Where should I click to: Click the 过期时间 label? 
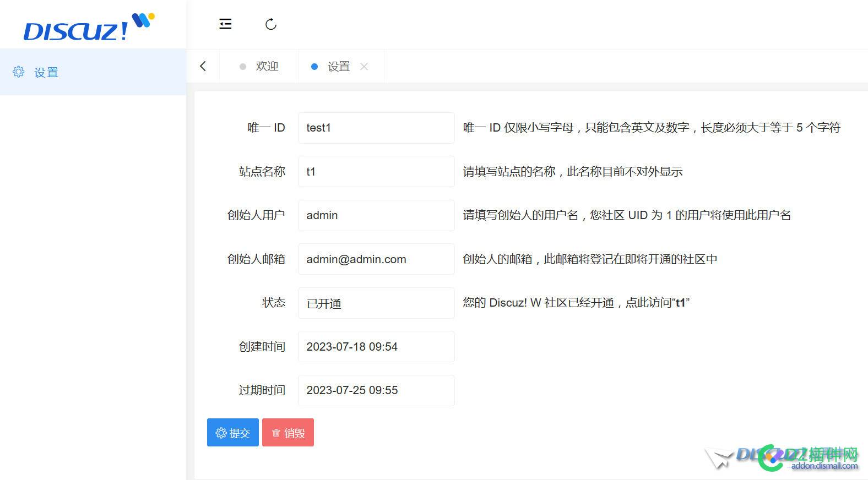pyautogui.click(x=262, y=390)
